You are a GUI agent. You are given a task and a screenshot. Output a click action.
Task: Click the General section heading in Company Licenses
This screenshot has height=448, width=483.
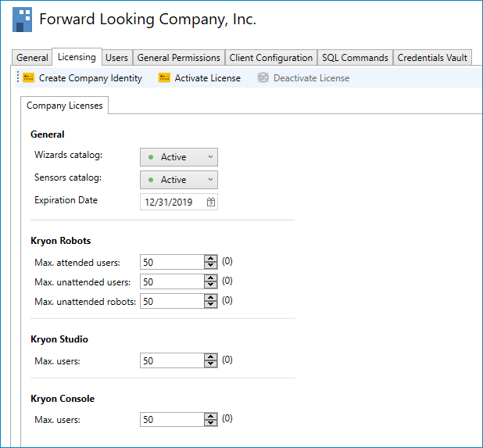pos(48,134)
